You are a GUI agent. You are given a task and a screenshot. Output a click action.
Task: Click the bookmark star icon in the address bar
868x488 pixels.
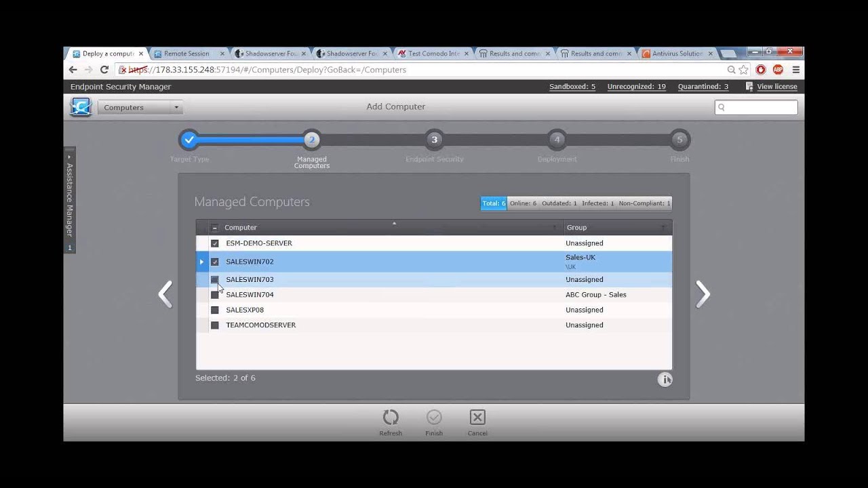[743, 69]
